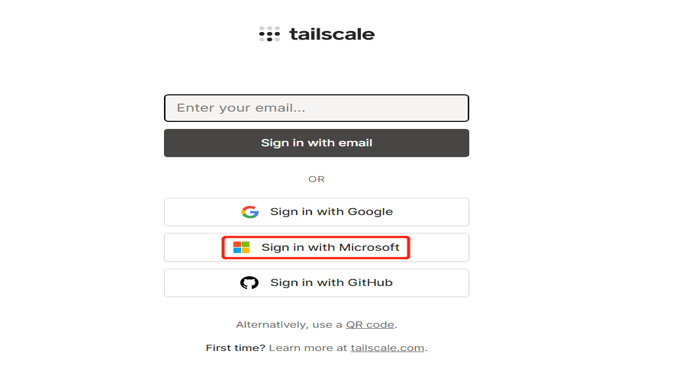Click the "OR" divider text
Viewport: 680px width, 388px height.
316,179
